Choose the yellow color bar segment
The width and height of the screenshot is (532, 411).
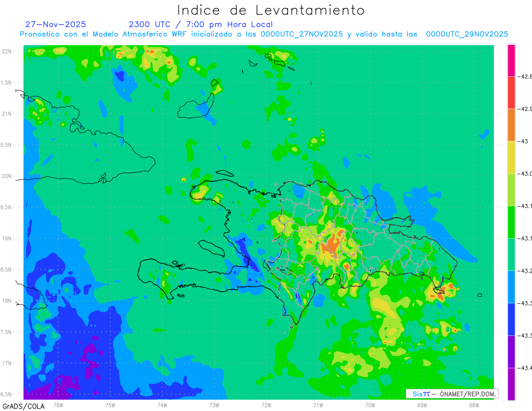511,157
